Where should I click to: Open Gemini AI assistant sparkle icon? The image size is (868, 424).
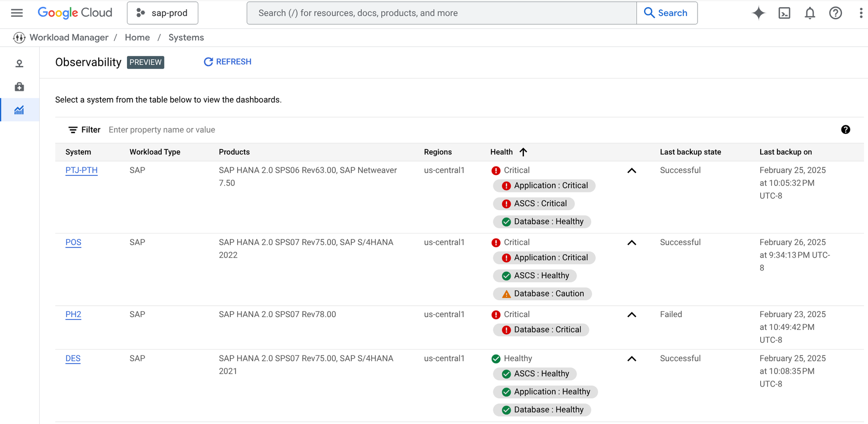(758, 13)
